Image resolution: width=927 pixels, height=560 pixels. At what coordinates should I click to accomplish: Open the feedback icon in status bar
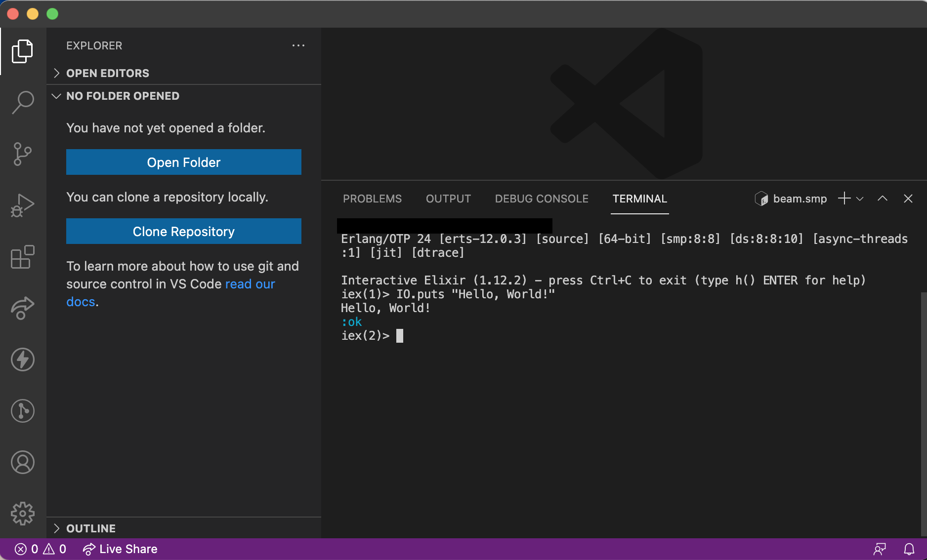pos(880,549)
